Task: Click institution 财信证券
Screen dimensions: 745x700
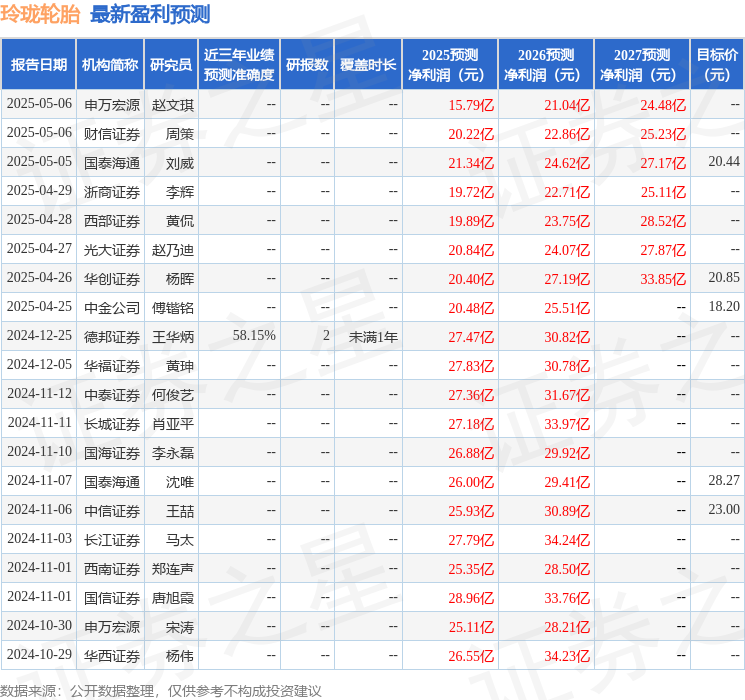Action: point(112,134)
